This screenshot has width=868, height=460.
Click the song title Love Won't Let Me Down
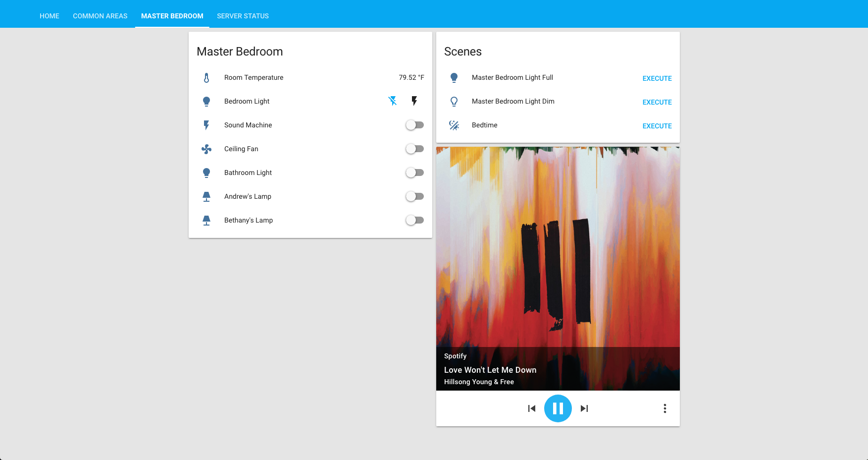pyautogui.click(x=490, y=370)
